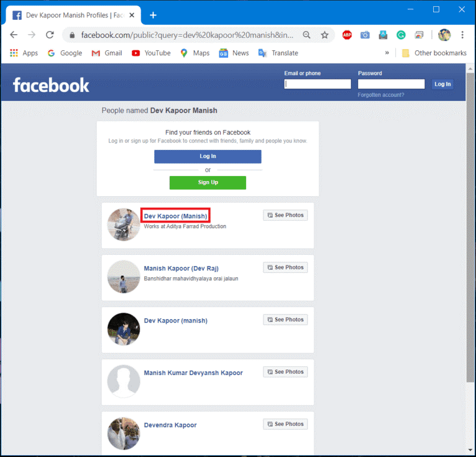
Task: See Photos for Dev Kapoor (Manish)
Action: click(x=285, y=215)
